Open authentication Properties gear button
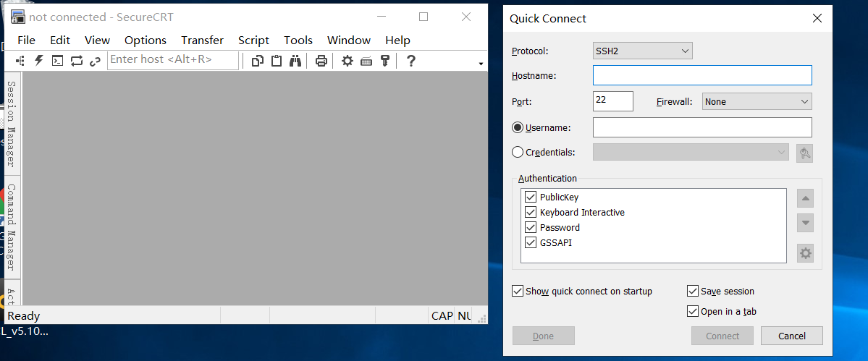 (x=806, y=254)
